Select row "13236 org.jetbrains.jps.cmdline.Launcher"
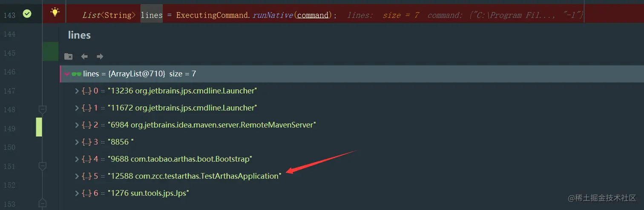This screenshot has height=210, width=644. coord(352,91)
